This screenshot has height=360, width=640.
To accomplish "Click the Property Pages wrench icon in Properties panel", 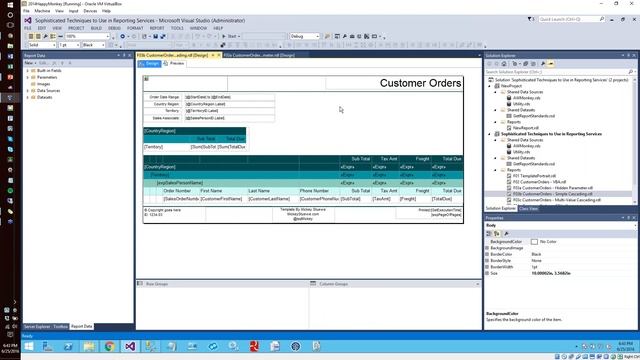I will [x=507, y=234].
